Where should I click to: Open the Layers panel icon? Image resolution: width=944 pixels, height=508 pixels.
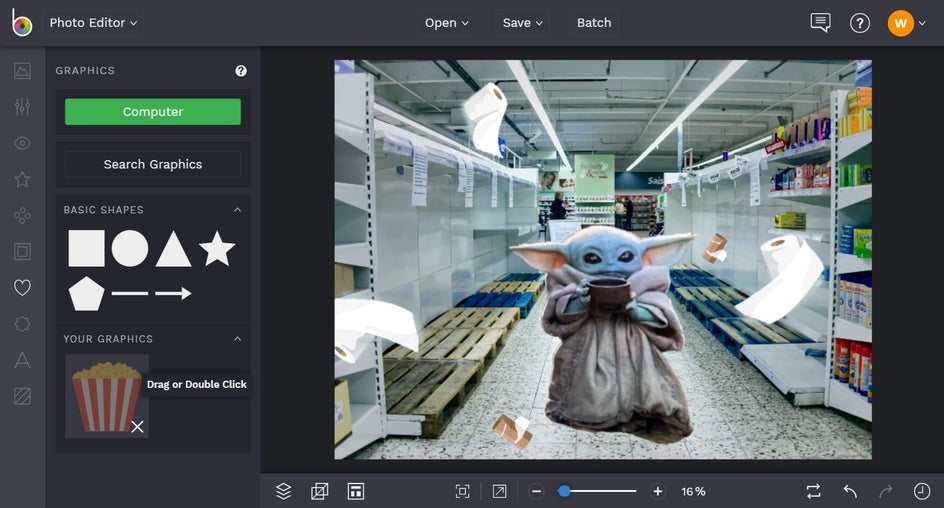point(284,492)
